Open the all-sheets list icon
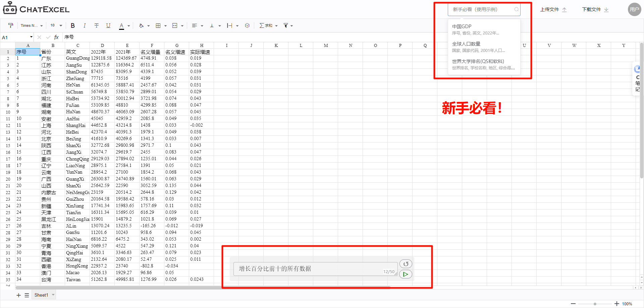This screenshot has height=308, width=644. pyautogui.click(x=27, y=295)
